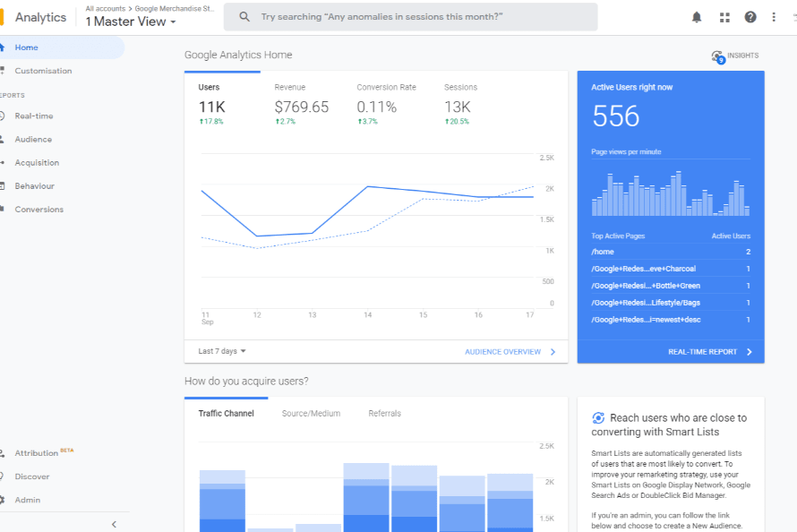Switch to the Referrals tab
Viewport: 797px width, 532px height.
pos(384,414)
